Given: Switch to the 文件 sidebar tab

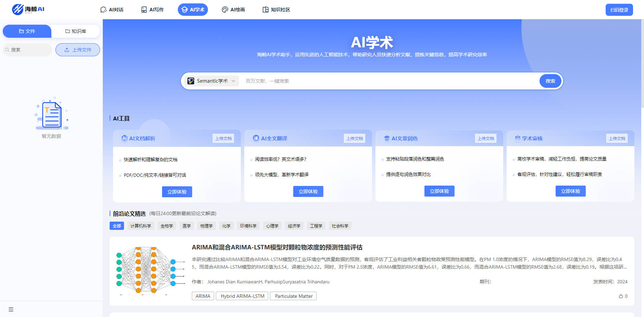Looking at the screenshot, I should 27,31.
